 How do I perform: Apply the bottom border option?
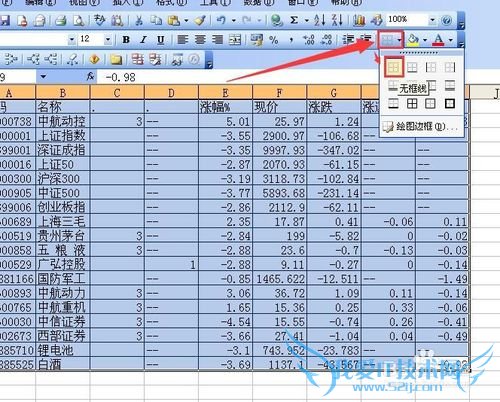click(412, 68)
